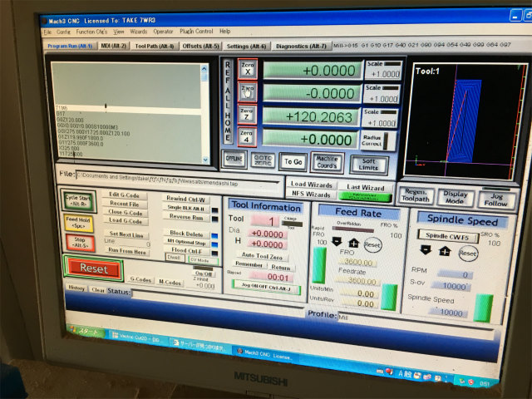This screenshot has width=532, height=399.
Task: Open the Diagnostics (Alt-7) tab
Action: click(x=301, y=47)
